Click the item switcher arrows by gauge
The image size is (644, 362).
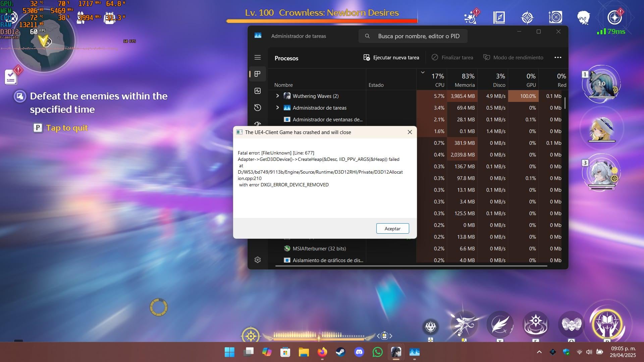(384, 336)
